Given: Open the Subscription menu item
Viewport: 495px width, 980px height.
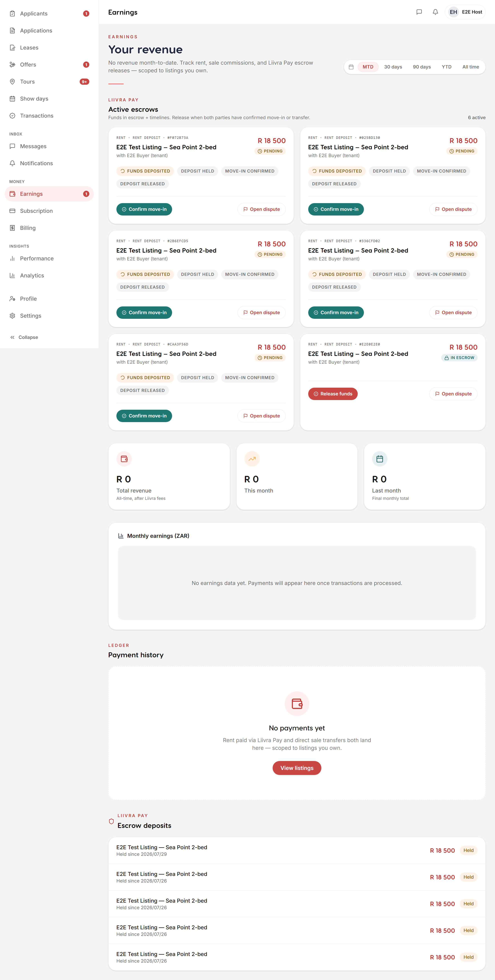Looking at the screenshot, I should coord(49,211).
